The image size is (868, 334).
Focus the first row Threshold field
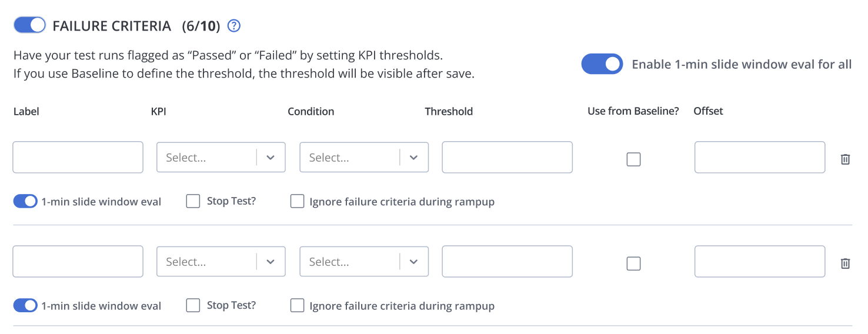click(507, 157)
